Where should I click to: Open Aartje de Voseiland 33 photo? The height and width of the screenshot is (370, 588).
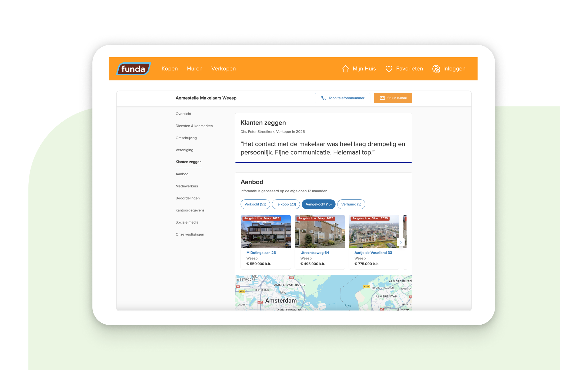coord(374,231)
